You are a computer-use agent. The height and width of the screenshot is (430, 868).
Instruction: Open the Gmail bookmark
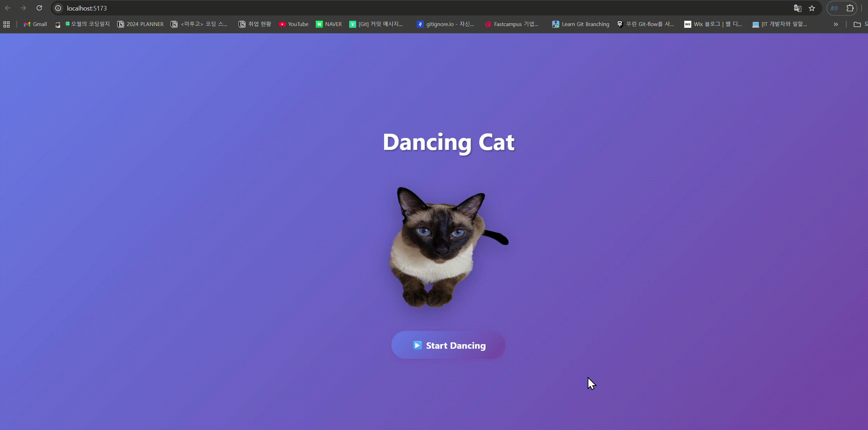pyautogui.click(x=35, y=24)
